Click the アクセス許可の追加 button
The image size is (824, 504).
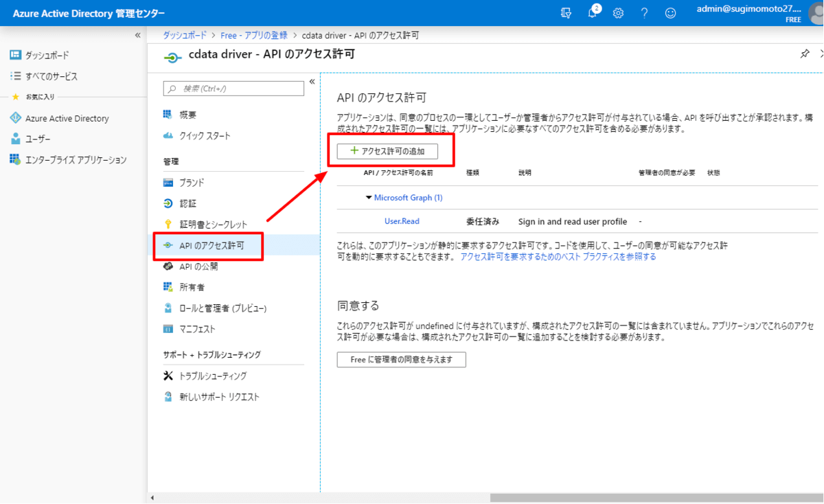pyautogui.click(x=387, y=152)
